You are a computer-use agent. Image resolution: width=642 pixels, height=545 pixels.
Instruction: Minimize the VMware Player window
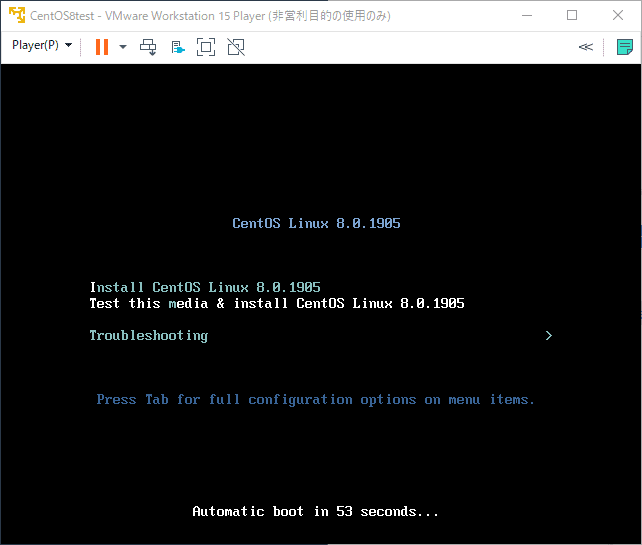coord(527,15)
